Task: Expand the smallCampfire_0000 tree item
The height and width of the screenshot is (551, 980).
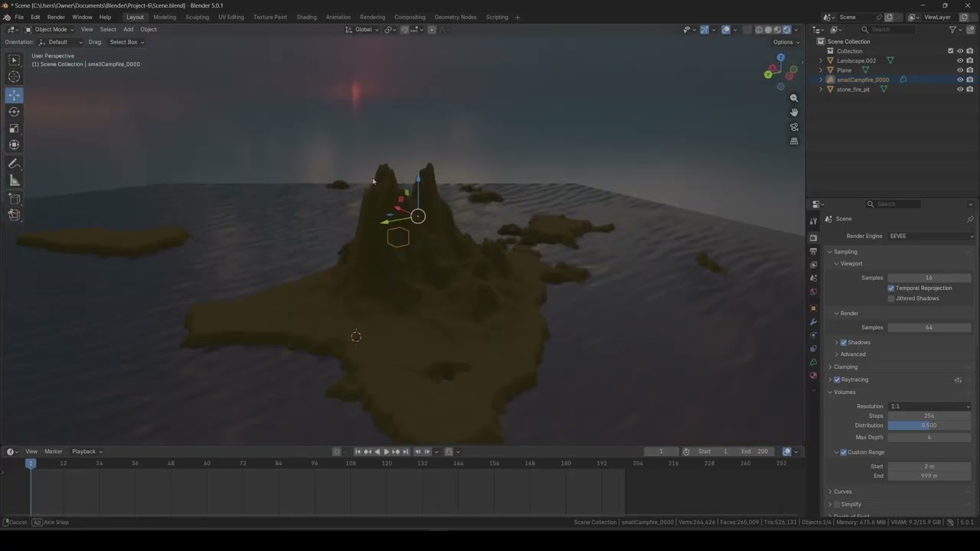Action: tap(822, 80)
